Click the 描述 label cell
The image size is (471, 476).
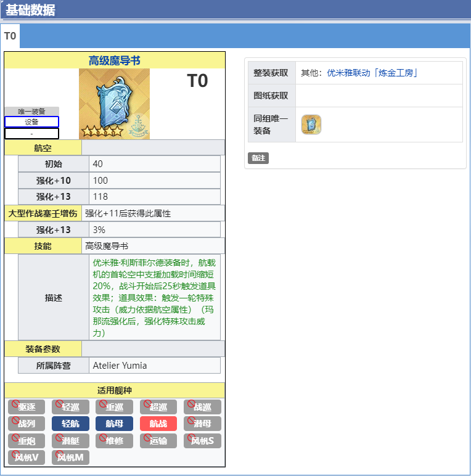click(54, 297)
